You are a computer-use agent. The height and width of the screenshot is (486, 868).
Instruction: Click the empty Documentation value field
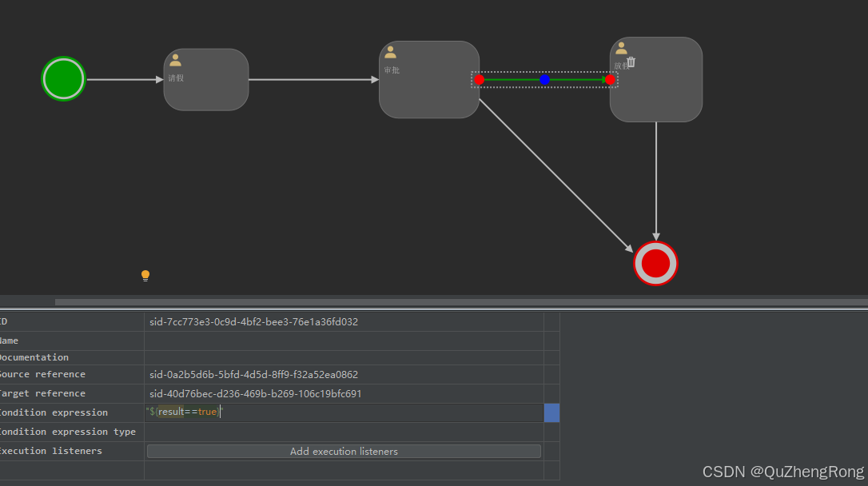(x=344, y=357)
